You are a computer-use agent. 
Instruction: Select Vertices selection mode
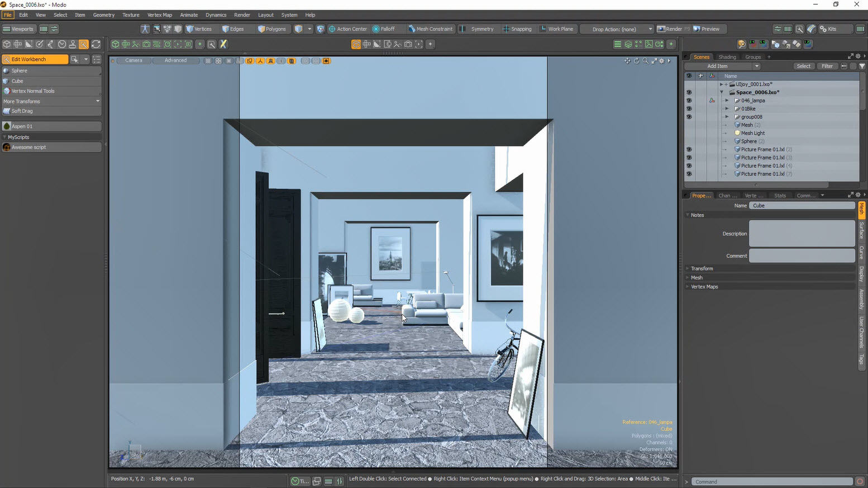[199, 29]
